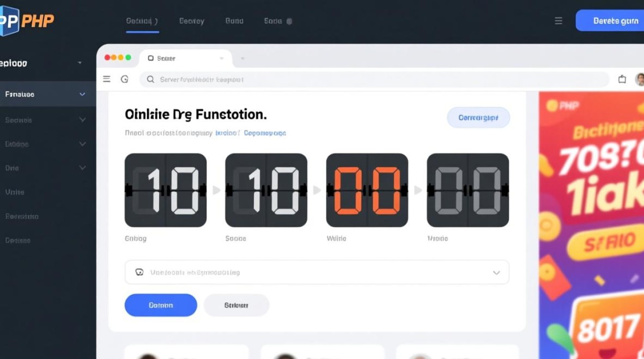Image resolution: width=644 pixels, height=359 pixels.
Task: Click the arrow between the first two flip clocks
Action: tap(216, 191)
